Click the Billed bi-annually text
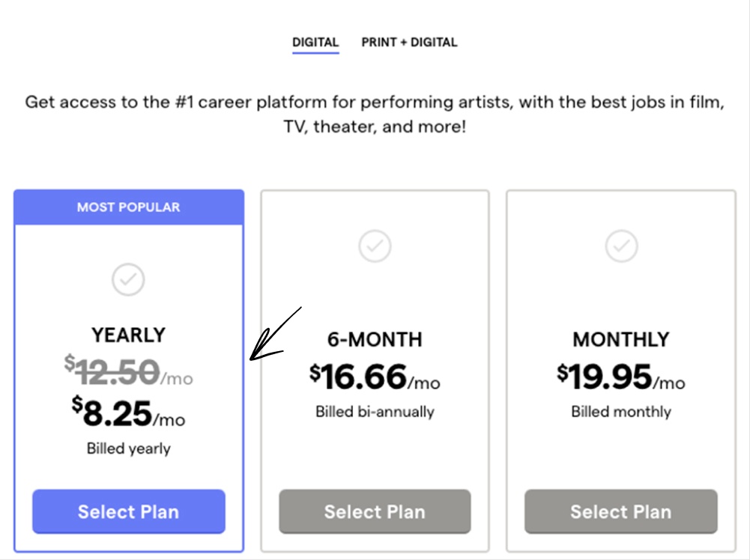 (375, 411)
